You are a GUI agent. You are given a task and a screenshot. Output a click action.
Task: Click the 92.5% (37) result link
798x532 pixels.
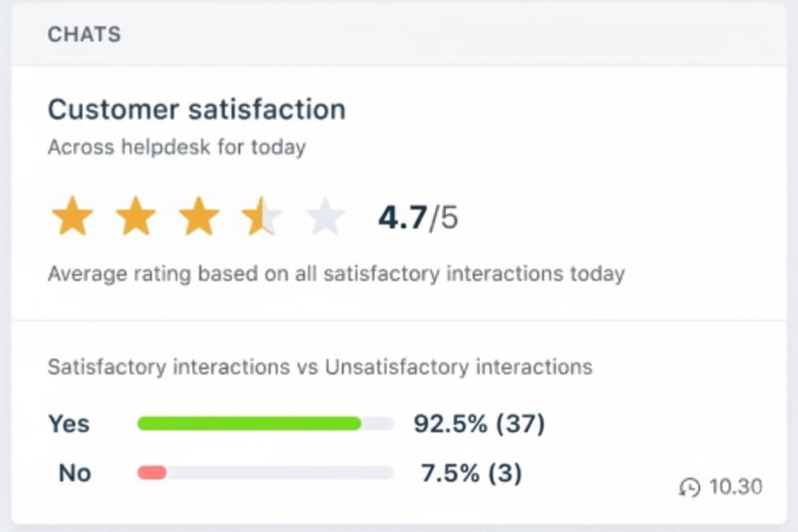[479, 423]
